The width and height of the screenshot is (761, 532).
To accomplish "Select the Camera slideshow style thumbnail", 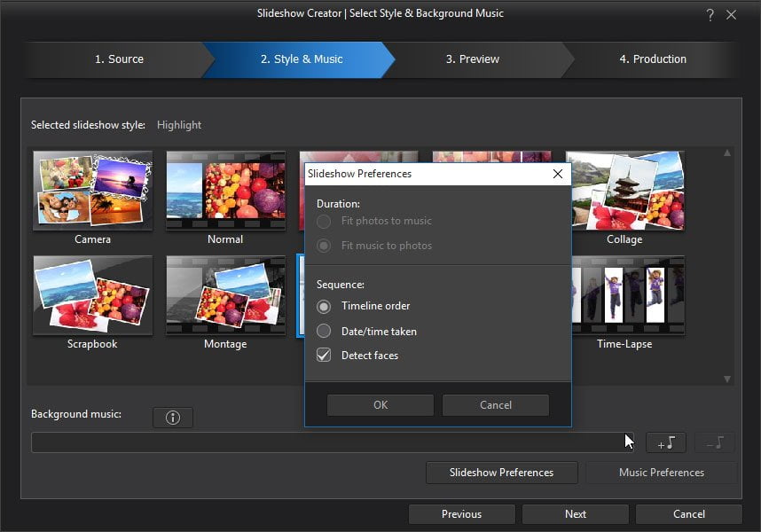I will [93, 191].
